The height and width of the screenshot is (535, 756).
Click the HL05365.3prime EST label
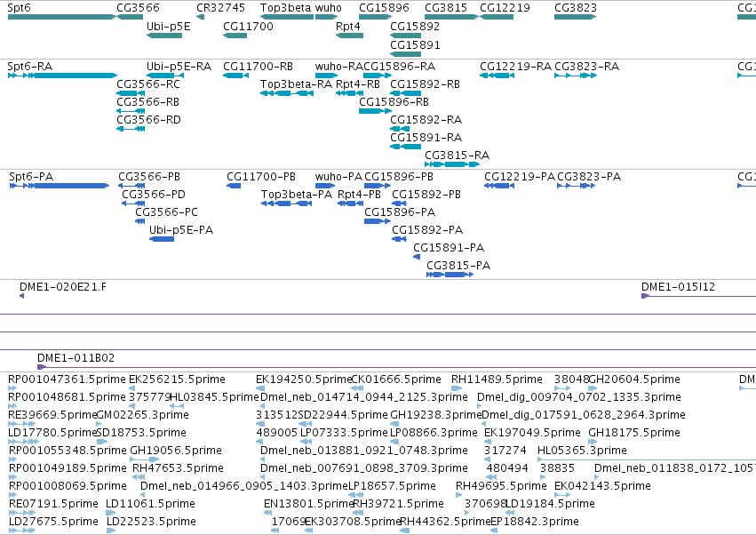pos(583,451)
